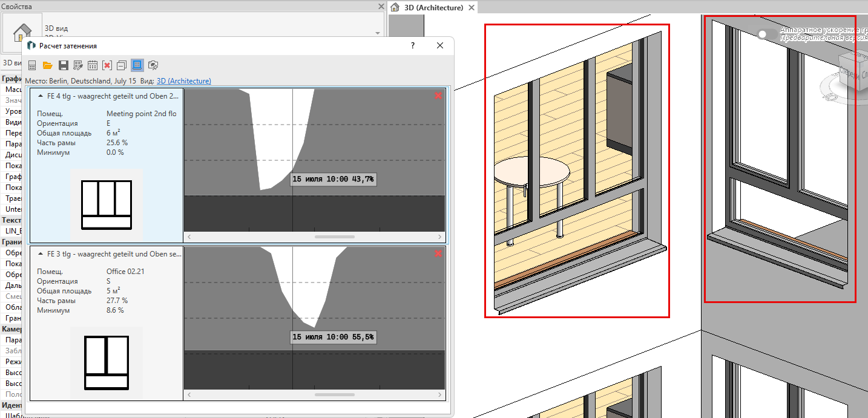This screenshot has height=418, width=868.
Task: Open the 3D view type dropdown arrow
Action: [378, 34]
